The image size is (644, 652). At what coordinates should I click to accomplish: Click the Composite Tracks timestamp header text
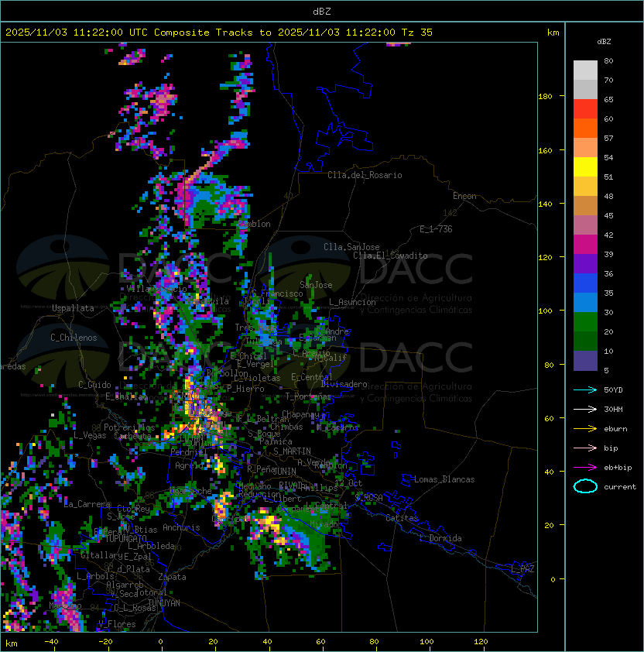219,33
